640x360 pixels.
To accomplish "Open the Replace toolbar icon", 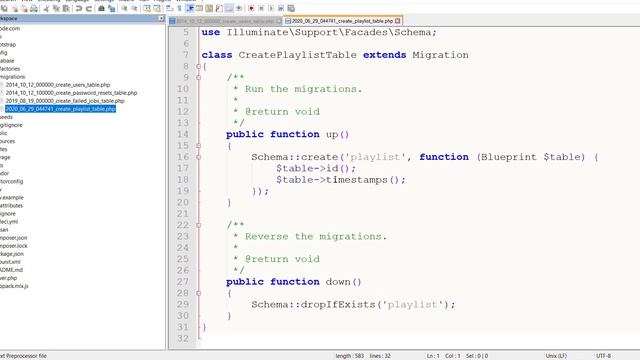I will click(111, 8).
